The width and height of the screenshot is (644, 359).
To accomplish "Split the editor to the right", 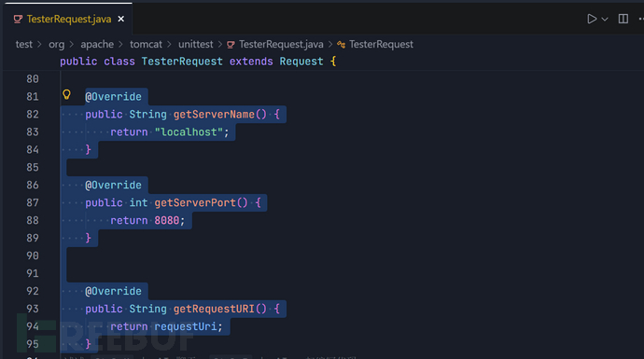I will pos(623,19).
